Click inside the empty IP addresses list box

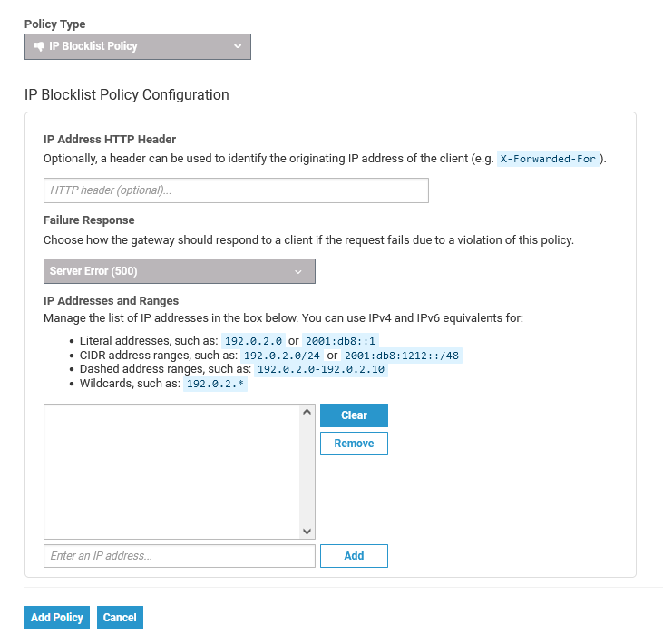(172, 471)
